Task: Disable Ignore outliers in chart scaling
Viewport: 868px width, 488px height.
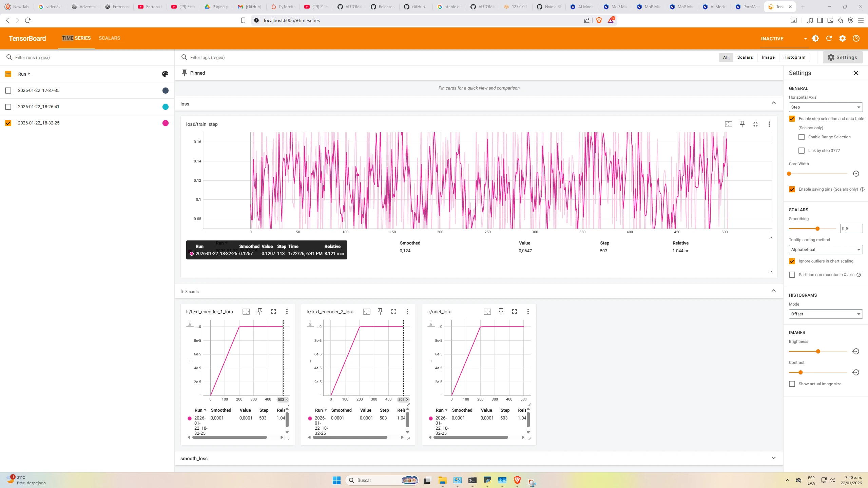Action: click(792, 261)
